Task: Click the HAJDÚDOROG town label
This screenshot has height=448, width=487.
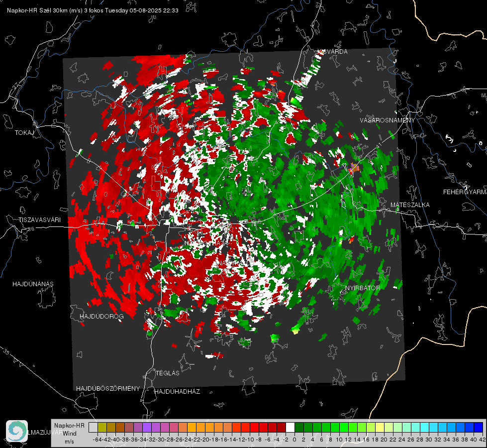Action: coord(101,316)
